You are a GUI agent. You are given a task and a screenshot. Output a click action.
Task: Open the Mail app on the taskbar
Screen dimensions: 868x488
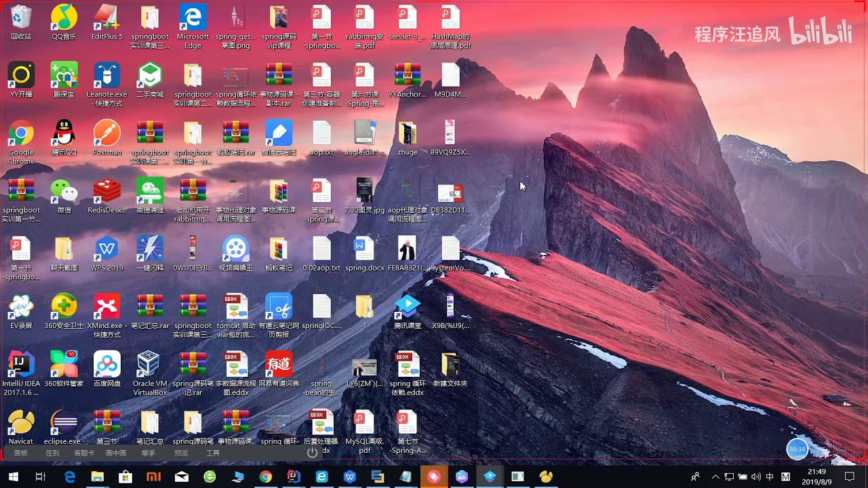[x=182, y=477]
